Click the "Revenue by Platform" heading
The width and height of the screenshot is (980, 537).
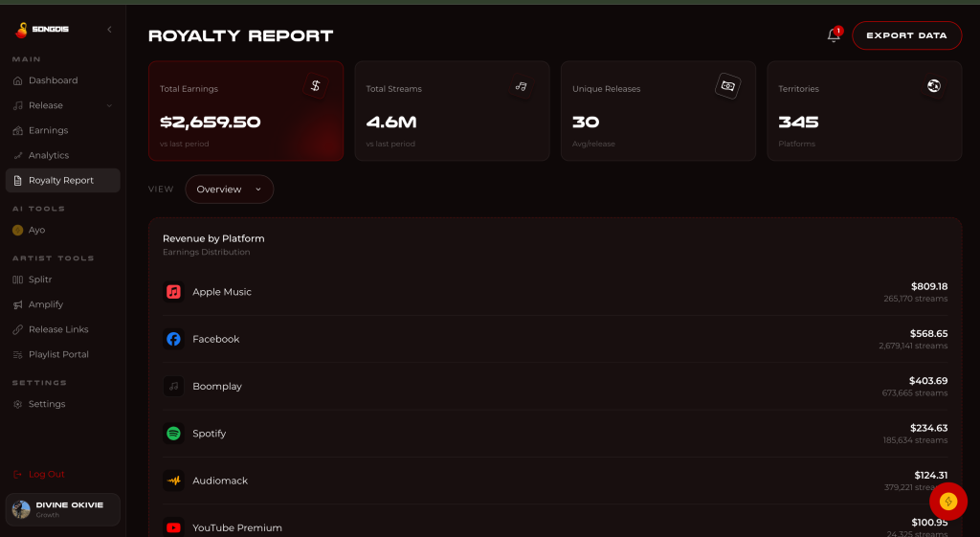pyautogui.click(x=213, y=238)
